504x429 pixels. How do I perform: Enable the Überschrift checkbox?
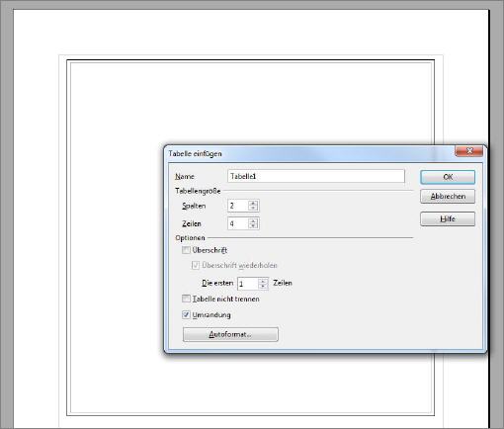(x=186, y=250)
